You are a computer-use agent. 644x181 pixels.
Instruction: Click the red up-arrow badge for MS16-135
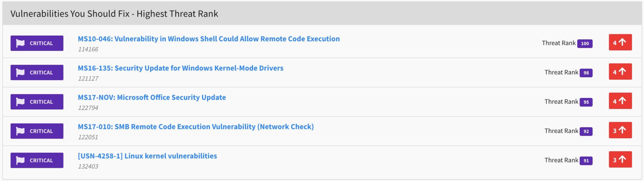[620, 71]
